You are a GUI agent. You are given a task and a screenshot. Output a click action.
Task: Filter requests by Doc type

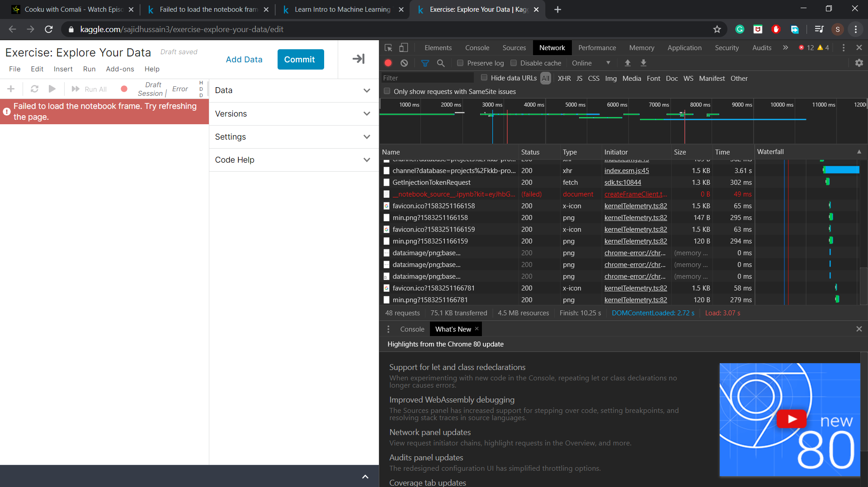click(672, 79)
